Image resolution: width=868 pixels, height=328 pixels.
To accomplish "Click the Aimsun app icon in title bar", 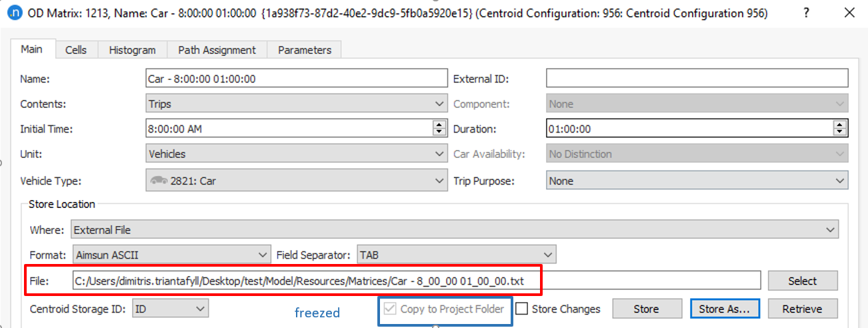I will (13, 13).
